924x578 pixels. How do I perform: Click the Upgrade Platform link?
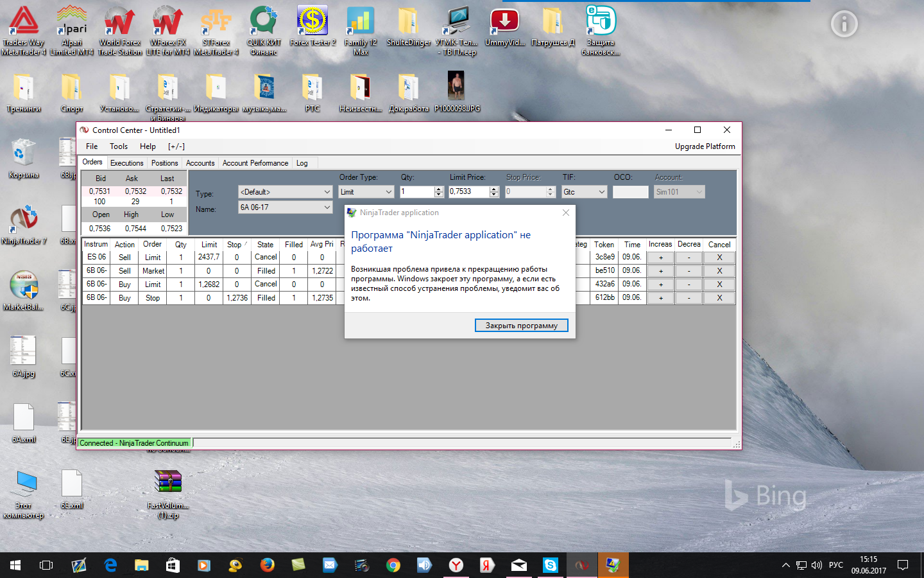click(x=705, y=146)
